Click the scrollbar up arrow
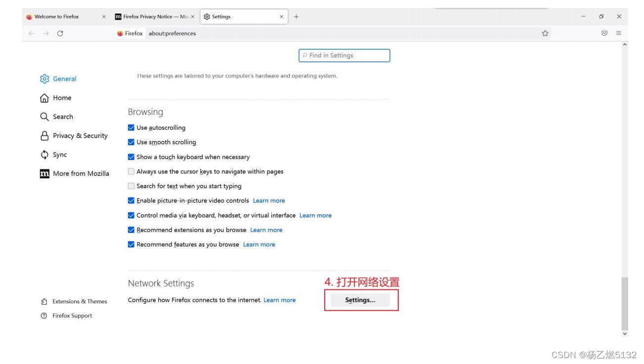 625,45
